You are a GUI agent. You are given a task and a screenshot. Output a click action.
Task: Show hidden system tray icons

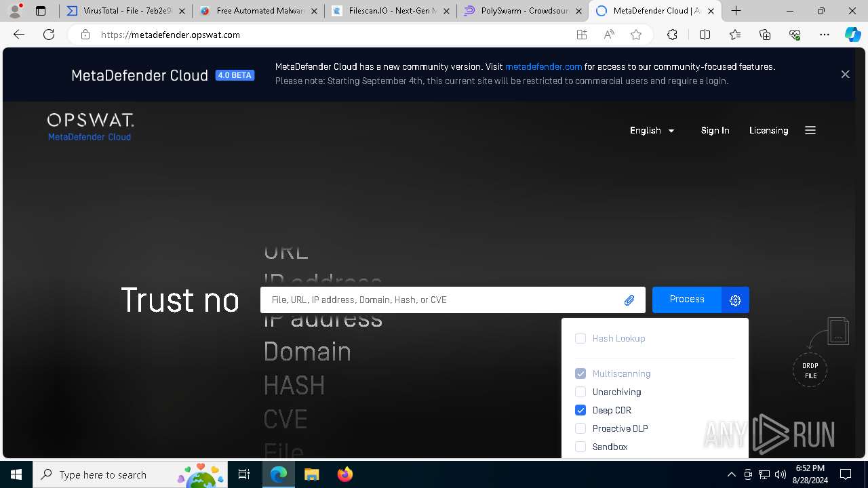(x=731, y=474)
